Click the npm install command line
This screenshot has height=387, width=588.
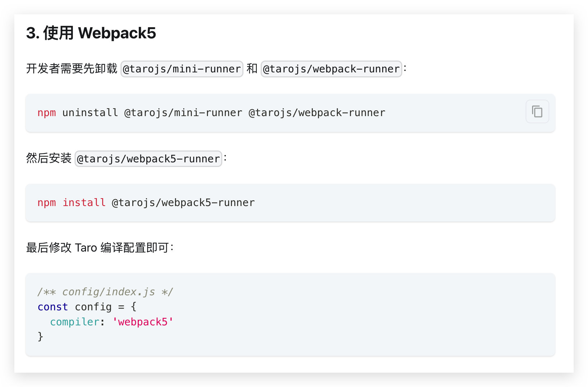click(x=146, y=203)
